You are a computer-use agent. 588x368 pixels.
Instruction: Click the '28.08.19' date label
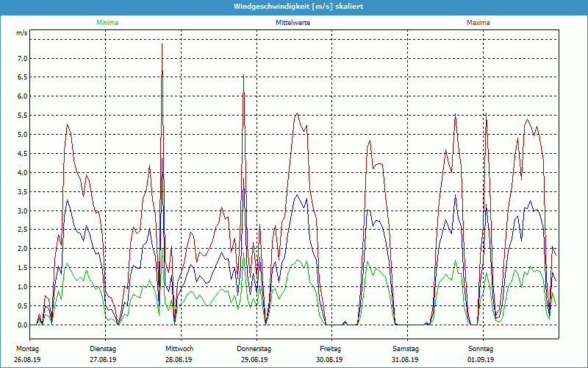(179, 360)
